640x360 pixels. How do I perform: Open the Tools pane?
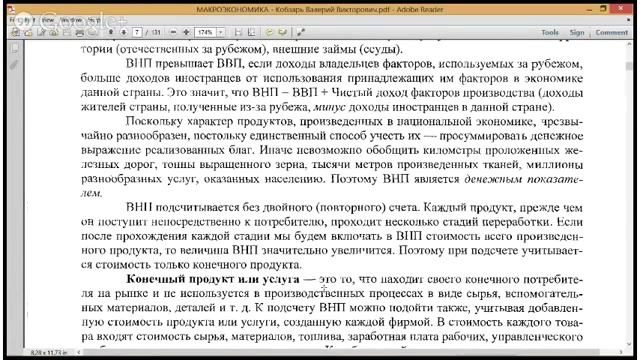550,32
